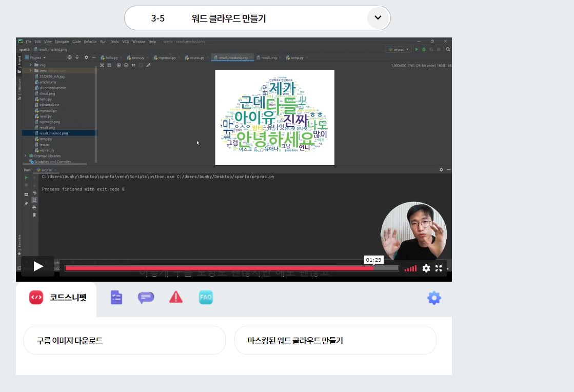Open the Navigate menu in the PyCharm video
Image resolution: width=574 pixels, height=392 pixels.
pyautogui.click(x=62, y=42)
